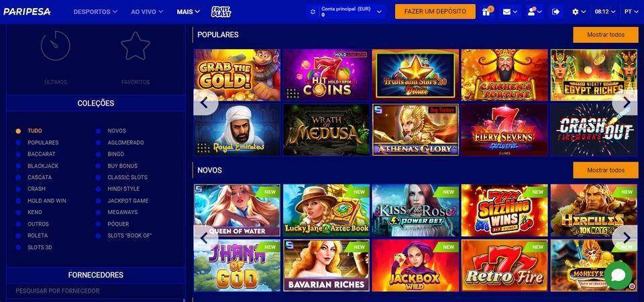Expand the messages envelope dropdown
Image resolution: width=644 pixels, height=302 pixels.
510,12
